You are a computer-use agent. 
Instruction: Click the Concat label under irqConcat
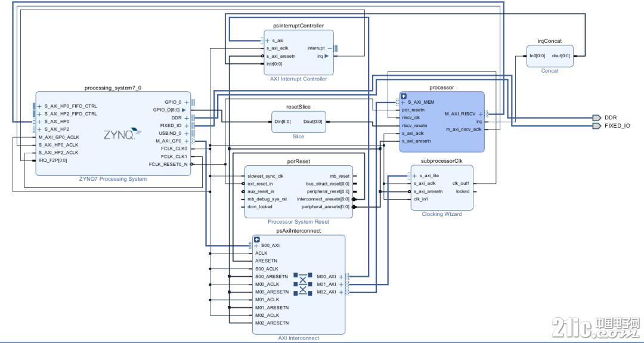(x=550, y=70)
